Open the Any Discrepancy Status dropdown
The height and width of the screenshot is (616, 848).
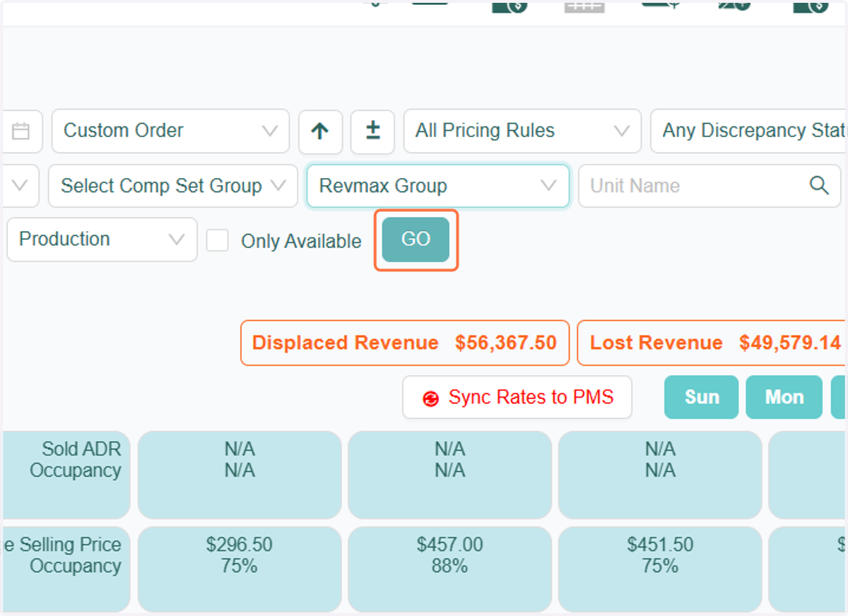tap(749, 131)
